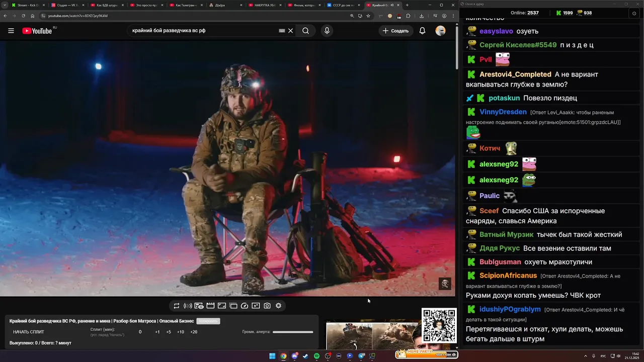Open the on-screen keyboard icon in the search box
Image resolution: width=644 pixels, height=362 pixels.
click(282, 31)
